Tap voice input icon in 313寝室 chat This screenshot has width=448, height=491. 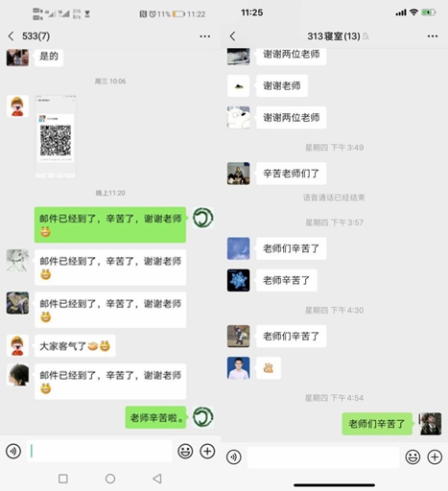[x=234, y=456]
